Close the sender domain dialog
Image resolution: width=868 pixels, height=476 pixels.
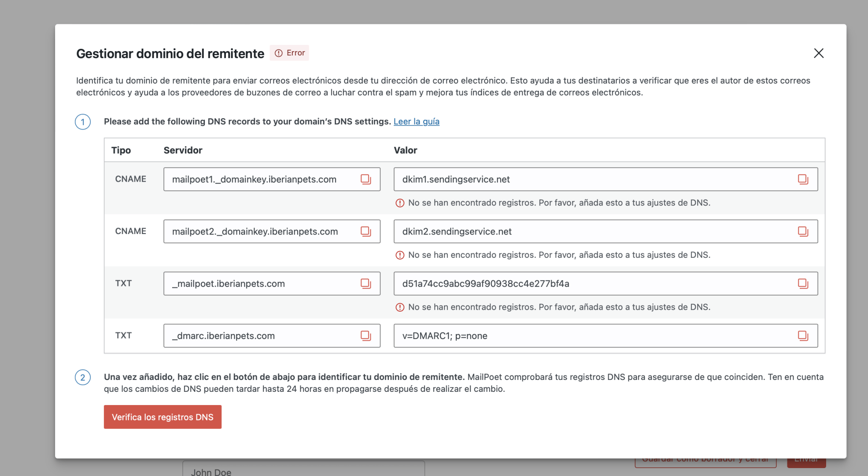(x=818, y=53)
